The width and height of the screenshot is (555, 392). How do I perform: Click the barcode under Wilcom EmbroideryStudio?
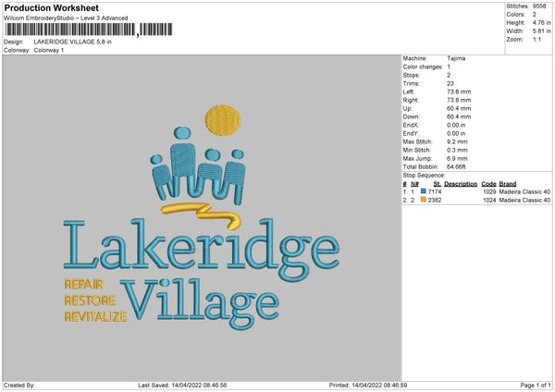coord(89,30)
